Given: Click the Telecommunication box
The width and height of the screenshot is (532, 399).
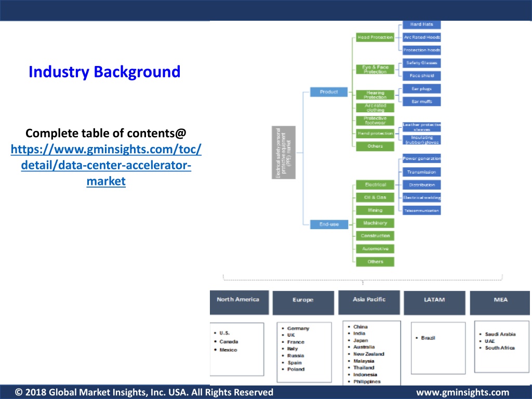Looking at the screenshot, I should coord(422,210).
